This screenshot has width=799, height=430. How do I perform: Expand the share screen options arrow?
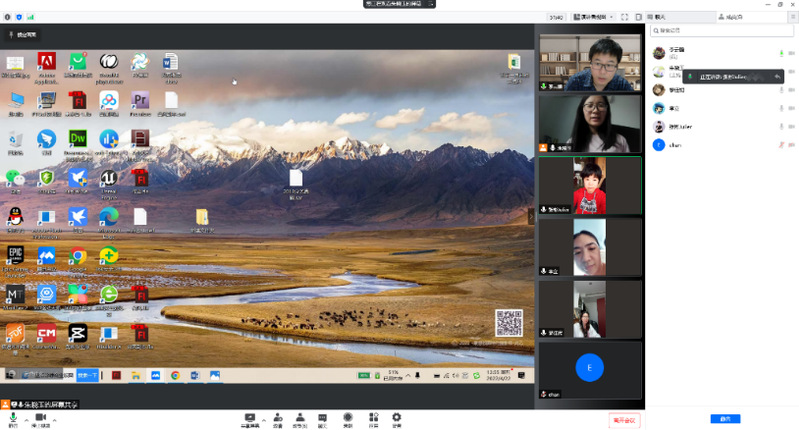263,420
